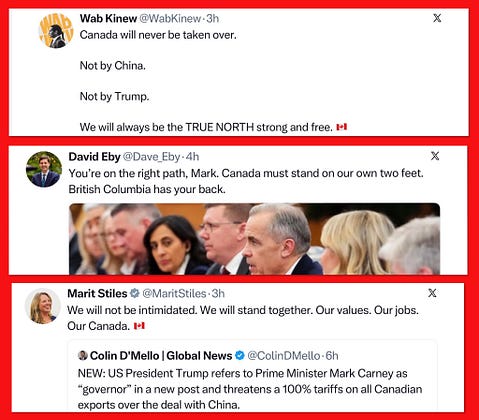Click the X logo on Wab Kinew's tweet
479x420 pixels.
(x=437, y=18)
